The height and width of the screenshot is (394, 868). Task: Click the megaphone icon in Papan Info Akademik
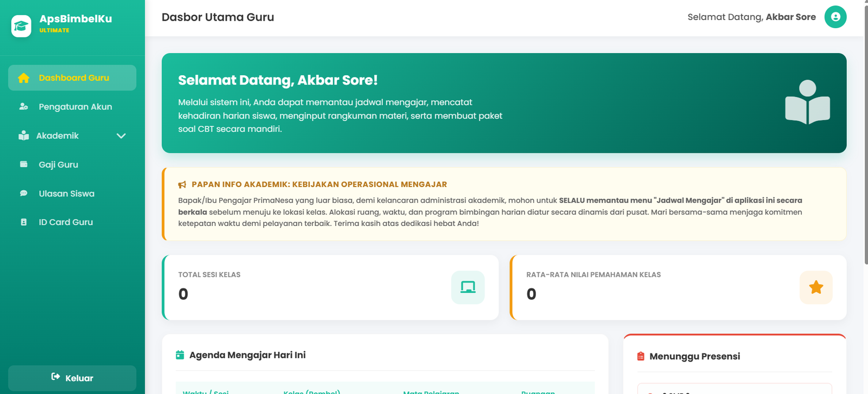pos(182,185)
